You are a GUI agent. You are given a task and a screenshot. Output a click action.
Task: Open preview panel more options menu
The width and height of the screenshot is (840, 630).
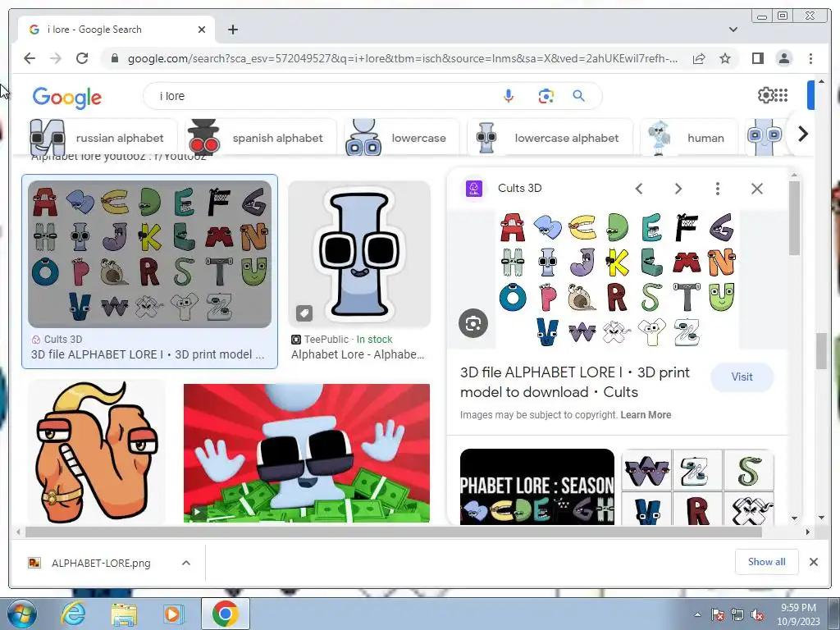717,189
